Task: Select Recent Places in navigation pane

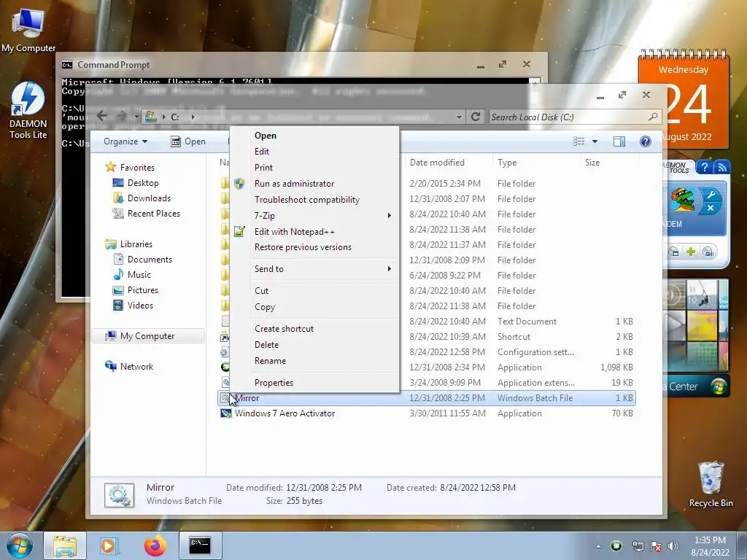Action: tap(146, 214)
